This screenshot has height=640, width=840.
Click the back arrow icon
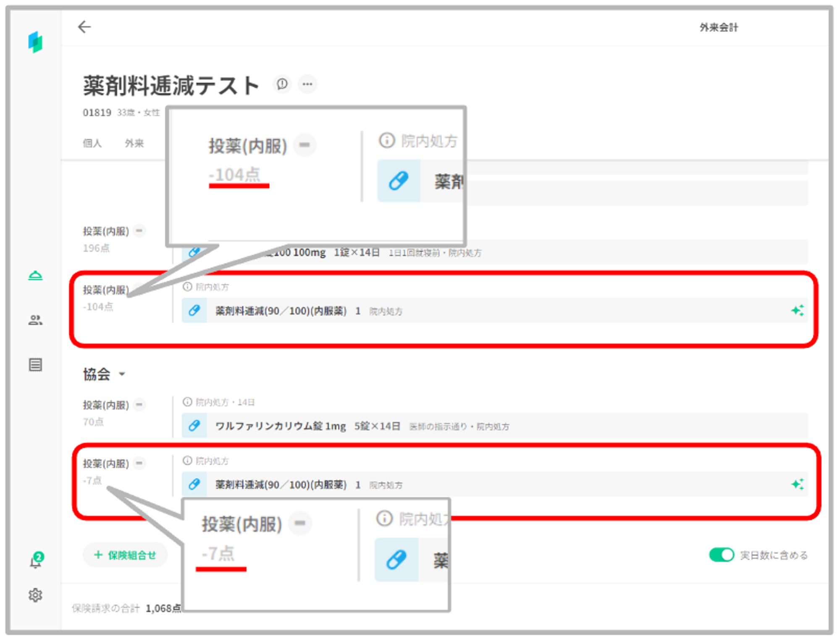click(x=84, y=27)
